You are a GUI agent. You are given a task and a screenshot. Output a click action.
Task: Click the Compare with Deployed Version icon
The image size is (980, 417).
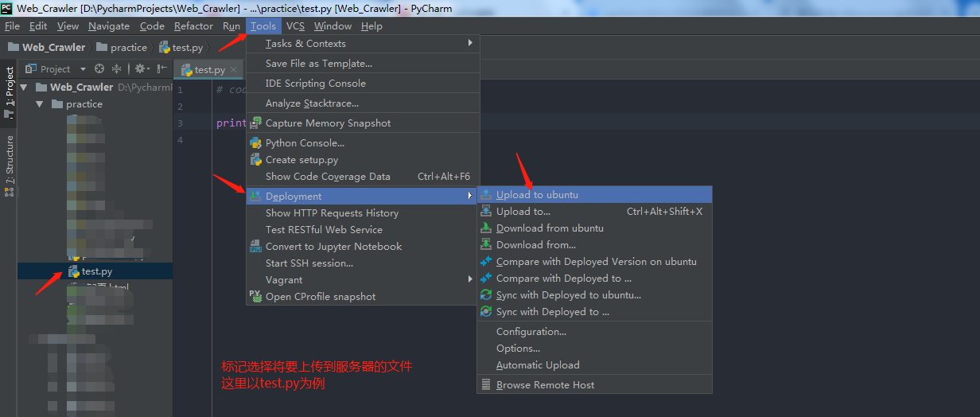pos(486,262)
